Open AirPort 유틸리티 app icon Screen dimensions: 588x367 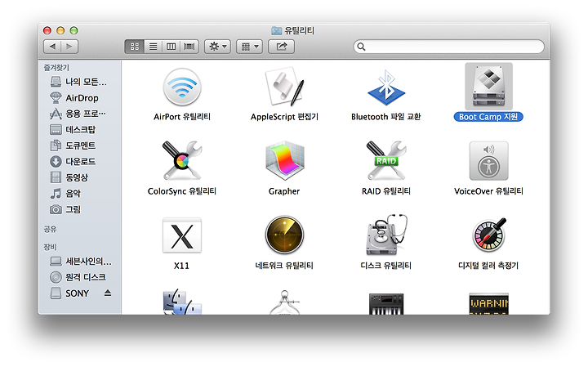pyautogui.click(x=182, y=87)
